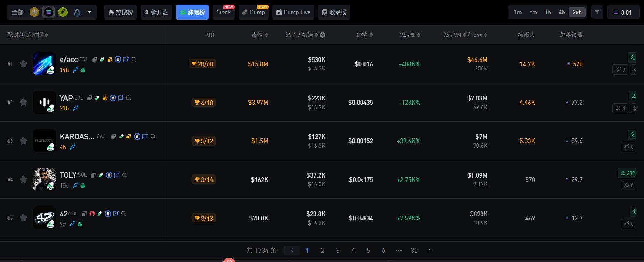Viewport: 644px width, 262px height.
Task: Switch to the 新开盘 tab
Action: point(156,12)
